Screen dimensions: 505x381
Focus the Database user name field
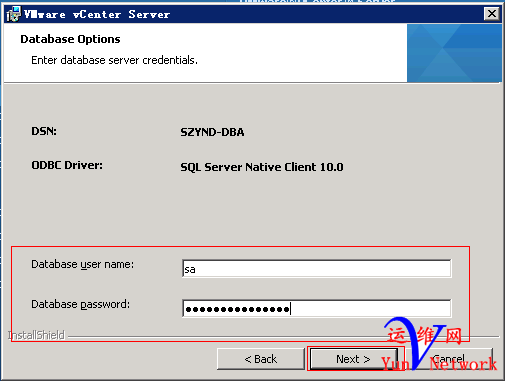(x=317, y=269)
